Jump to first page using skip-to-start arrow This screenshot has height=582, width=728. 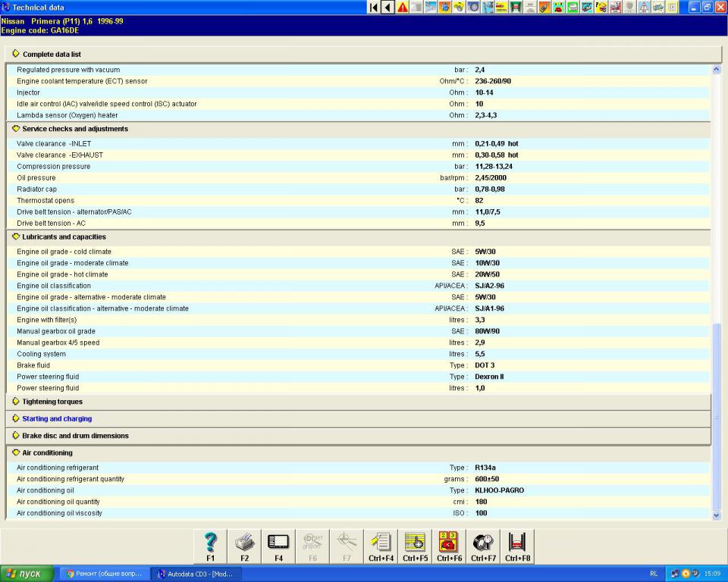[x=374, y=7]
